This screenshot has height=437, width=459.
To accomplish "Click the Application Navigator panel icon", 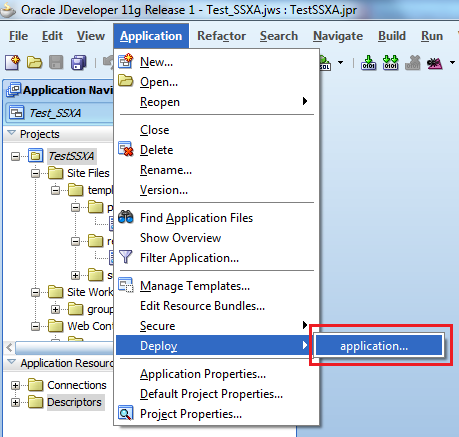I will coord(14,90).
